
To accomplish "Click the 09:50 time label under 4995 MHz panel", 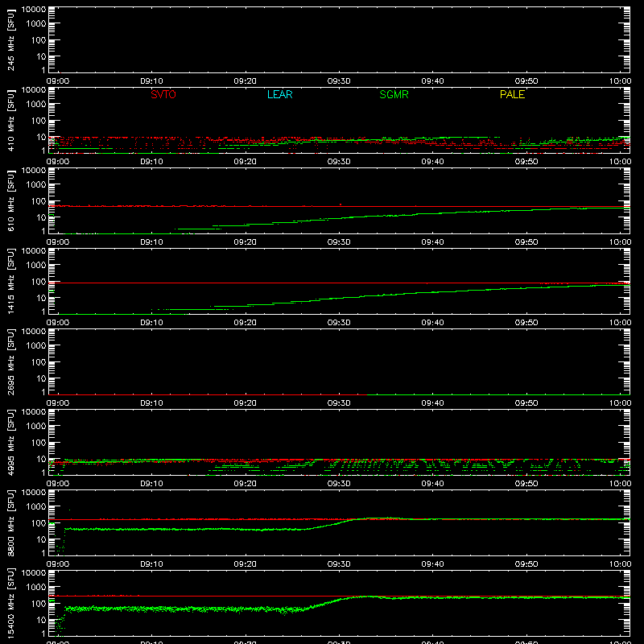I will tap(526, 484).
